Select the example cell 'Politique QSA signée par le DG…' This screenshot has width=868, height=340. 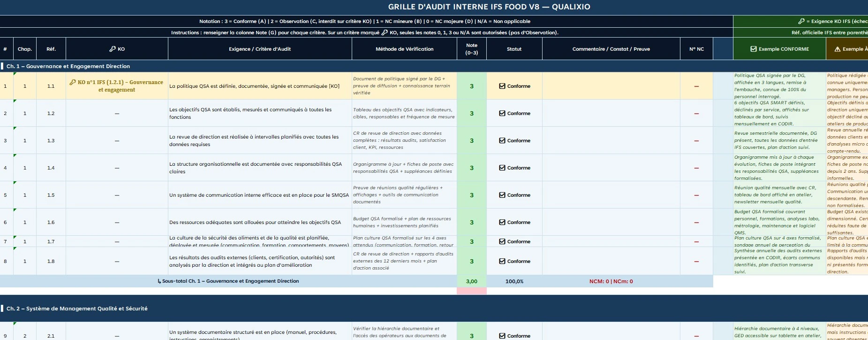779,86
